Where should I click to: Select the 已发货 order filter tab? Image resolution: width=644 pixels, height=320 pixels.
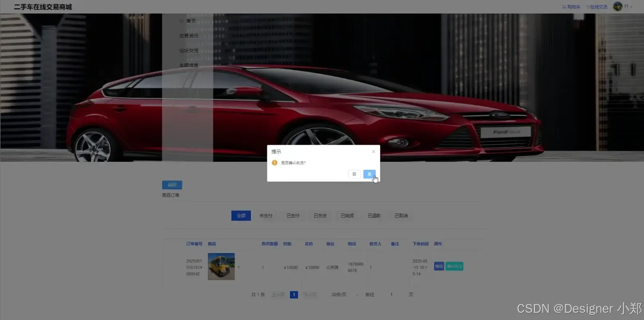point(320,216)
